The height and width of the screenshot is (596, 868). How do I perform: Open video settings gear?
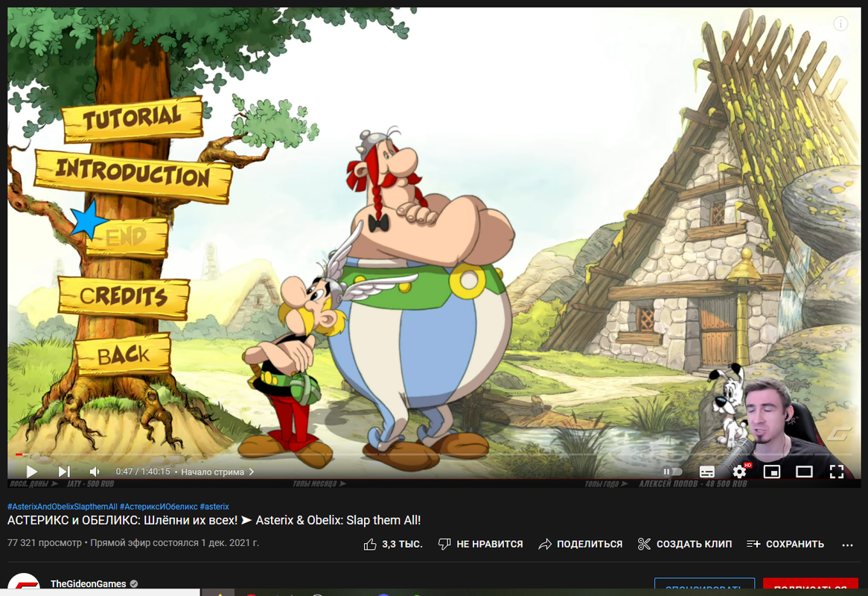tap(739, 472)
